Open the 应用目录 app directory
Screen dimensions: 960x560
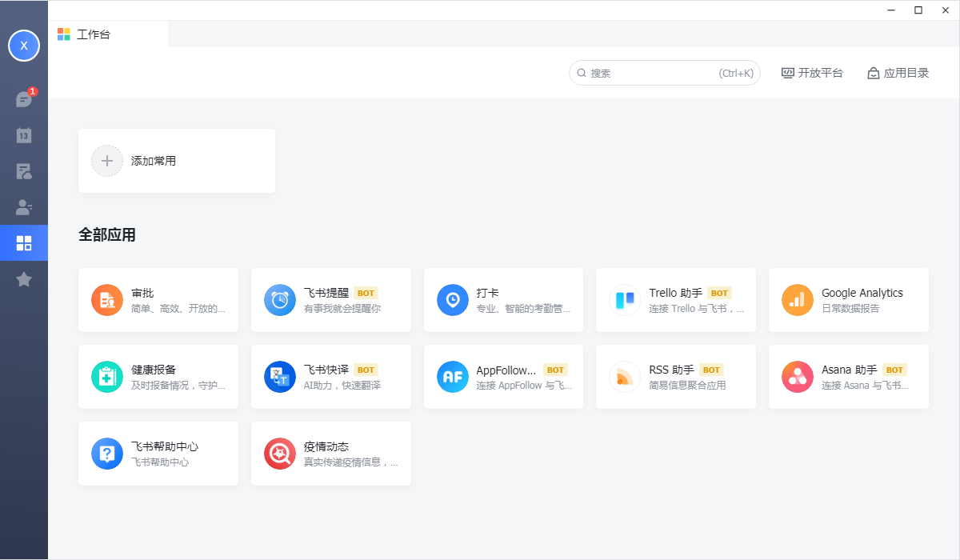pyautogui.click(x=898, y=73)
